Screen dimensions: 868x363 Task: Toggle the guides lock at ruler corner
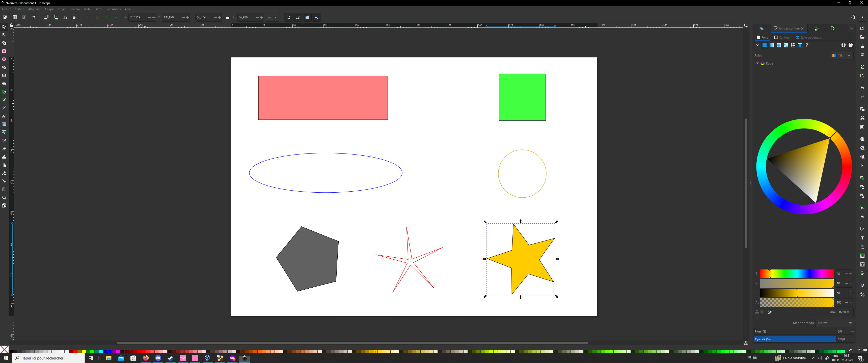11,26
